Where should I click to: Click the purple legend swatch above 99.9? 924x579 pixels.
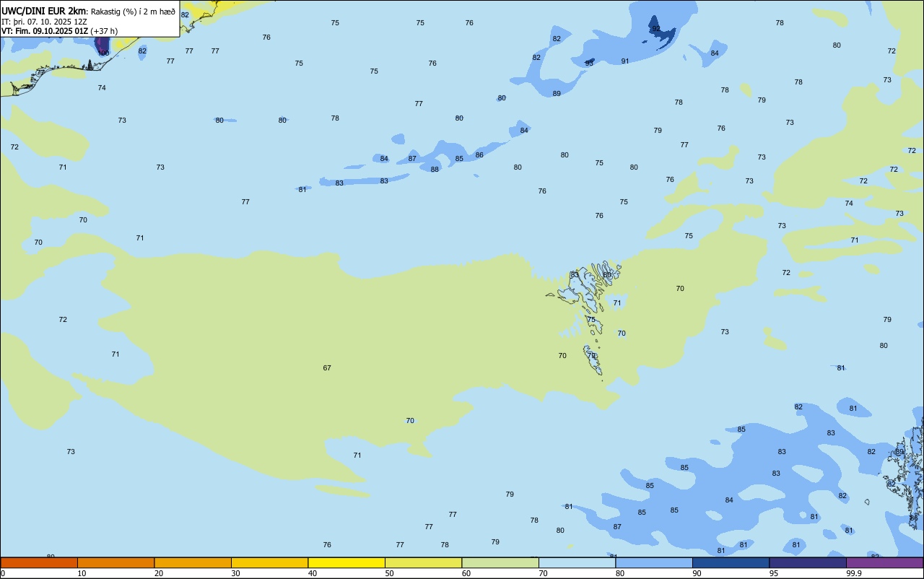click(884, 562)
